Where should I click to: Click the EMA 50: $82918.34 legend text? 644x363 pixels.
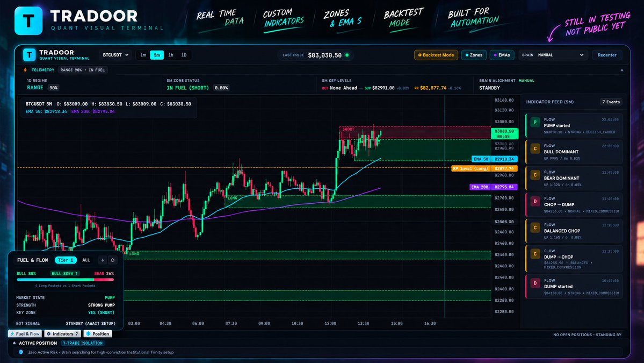click(46, 111)
